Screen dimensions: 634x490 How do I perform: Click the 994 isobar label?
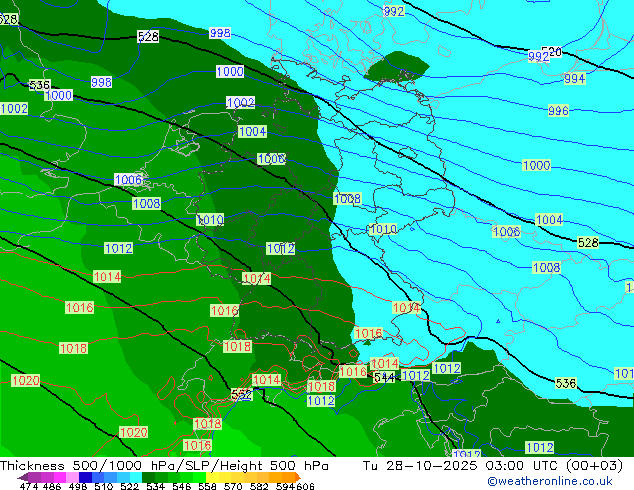pyautogui.click(x=575, y=78)
